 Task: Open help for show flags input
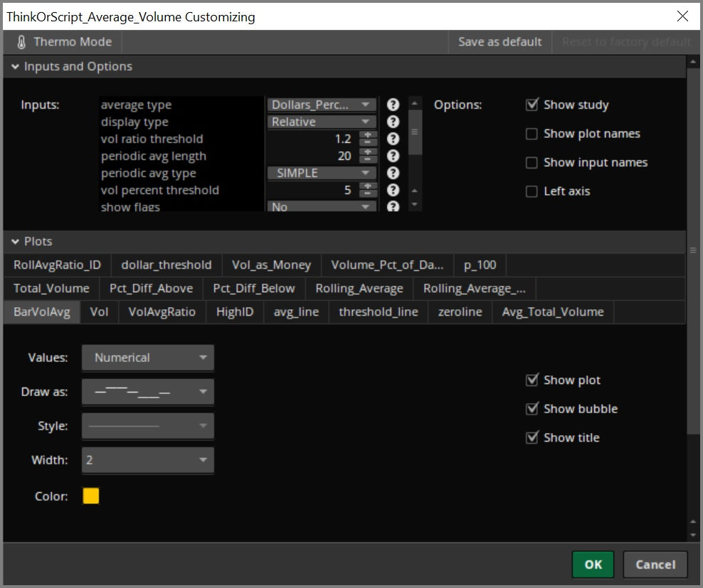point(393,206)
